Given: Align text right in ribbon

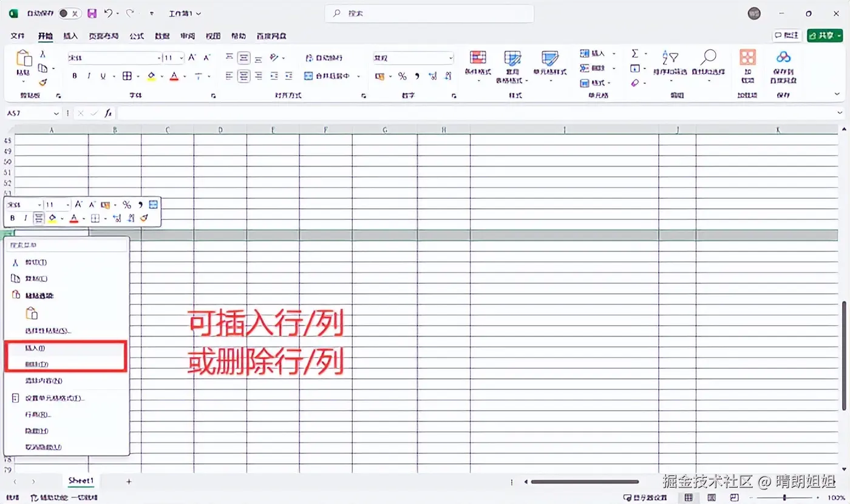Looking at the screenshot, I should 259,76.
